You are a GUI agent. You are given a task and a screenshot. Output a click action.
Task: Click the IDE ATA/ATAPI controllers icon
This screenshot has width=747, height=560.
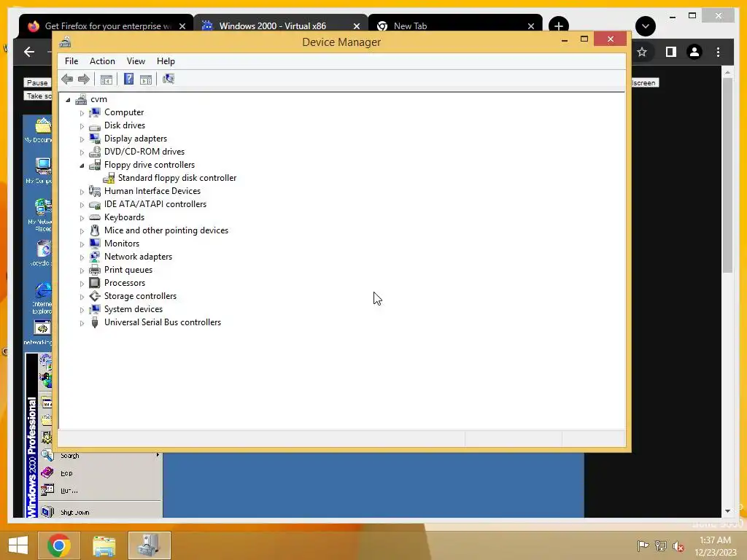(95, 204)
